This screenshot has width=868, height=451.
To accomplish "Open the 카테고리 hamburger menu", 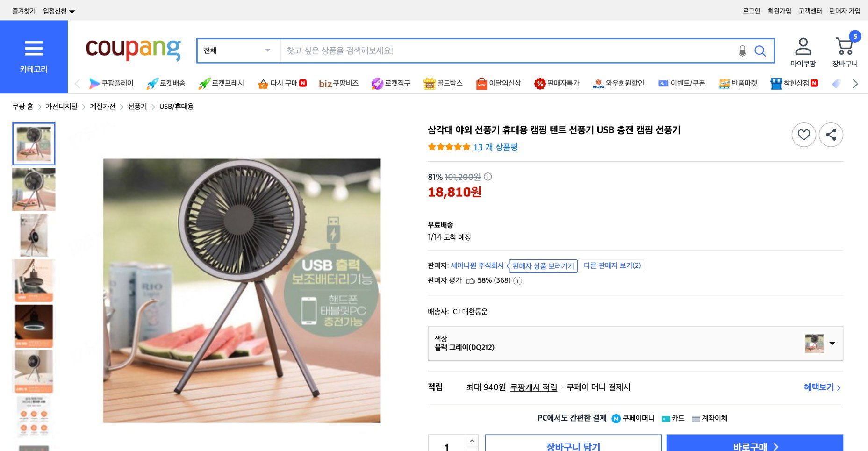I will pyautogui.click(x=33, y=49).
